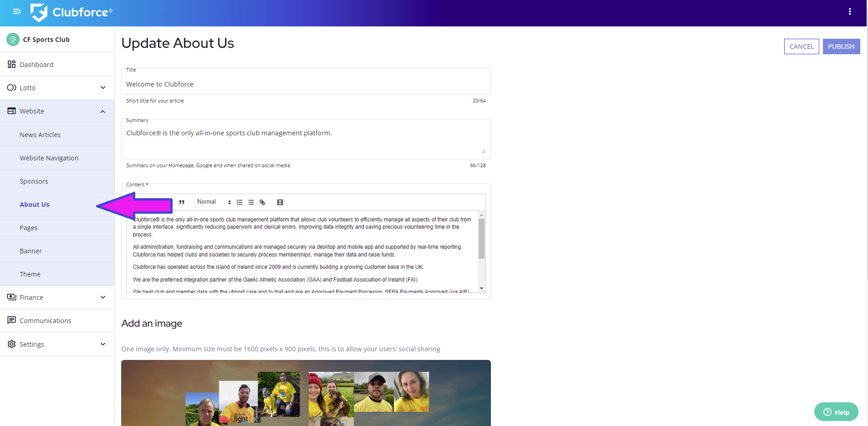Image resolution: width=868 pixels, height=426 pixels.
Task: Click CF Sports Club name
Action: tap(46, 40)
